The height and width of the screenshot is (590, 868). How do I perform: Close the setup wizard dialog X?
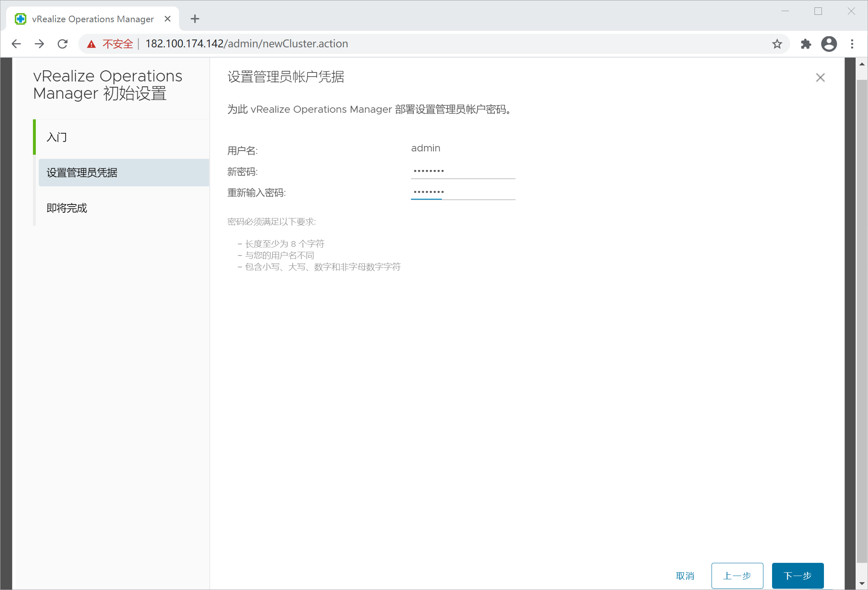(820, 77)
